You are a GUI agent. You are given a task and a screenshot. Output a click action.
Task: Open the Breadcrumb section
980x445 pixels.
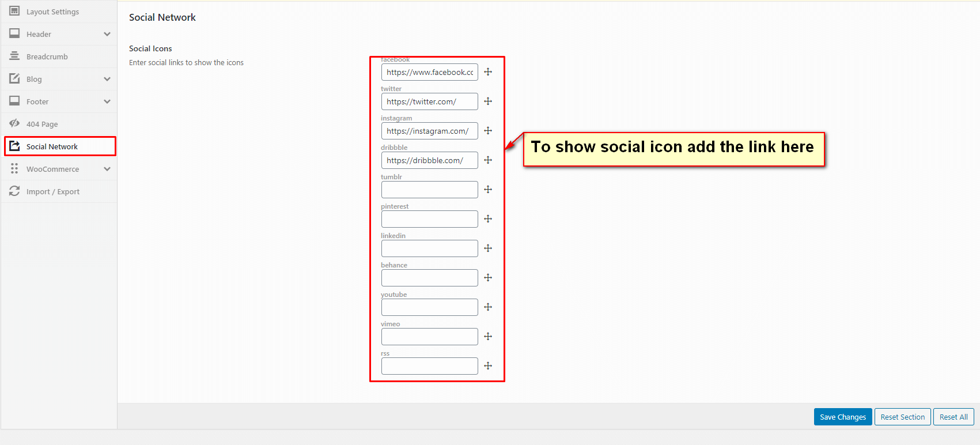coord(59,56)
